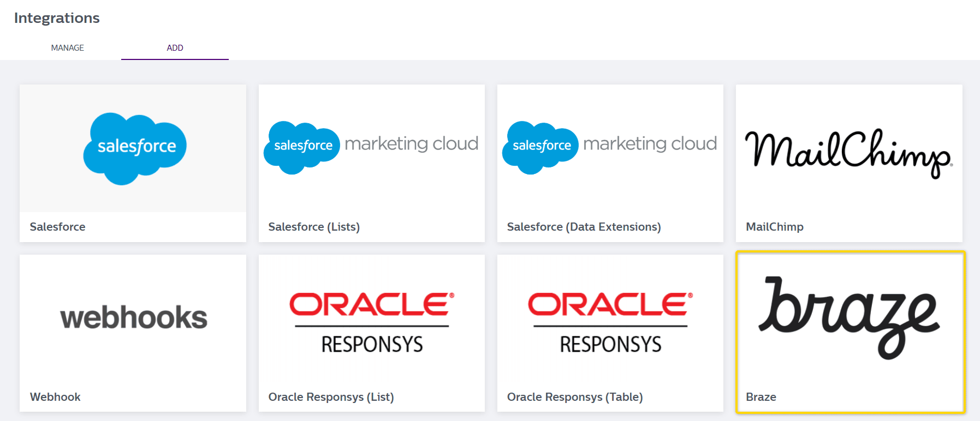The height and width of the screenshot is (421, 980).
Task: Switch to the MANAGE tab
Action: pyautogui.click(x=67, y=48)
